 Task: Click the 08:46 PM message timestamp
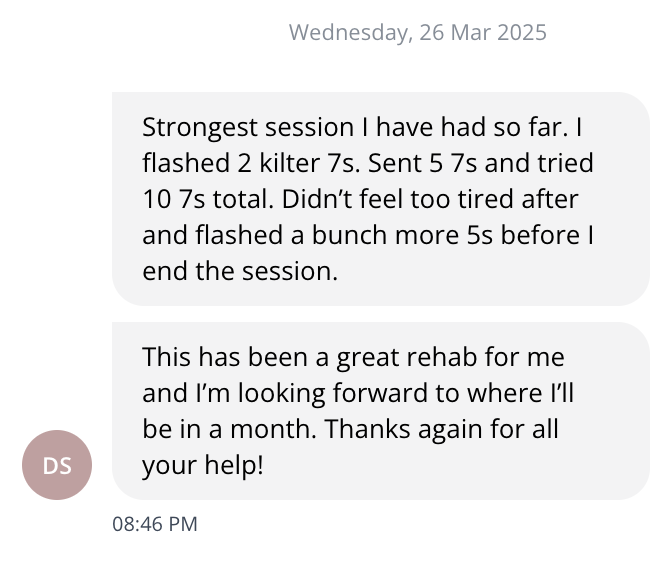(x=155, y=524)
